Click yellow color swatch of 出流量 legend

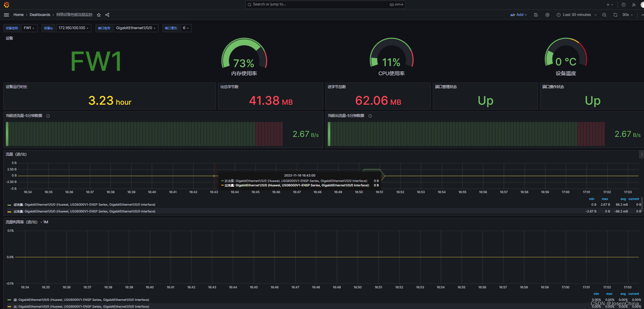(x=9, y=212)
